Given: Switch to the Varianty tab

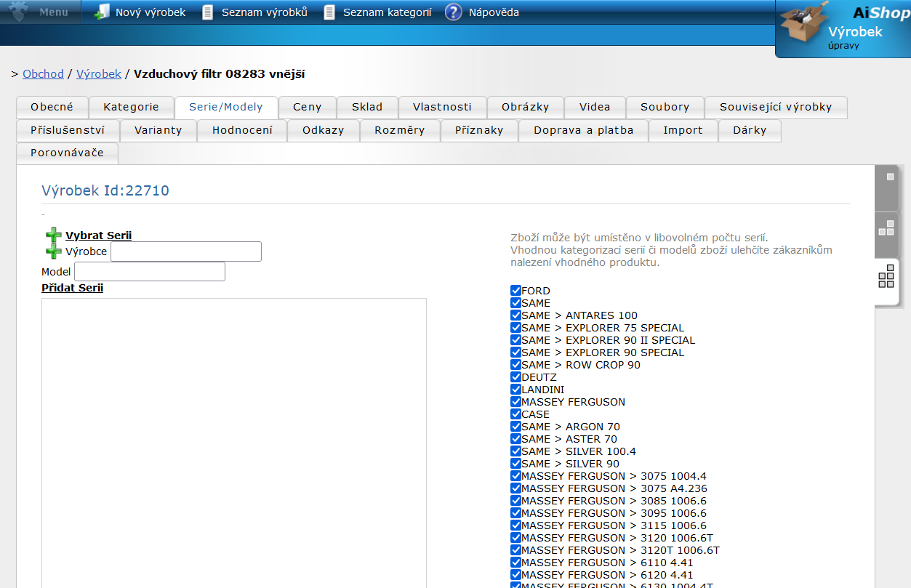Looking at the screenshot, I should (x=158, y=130).
